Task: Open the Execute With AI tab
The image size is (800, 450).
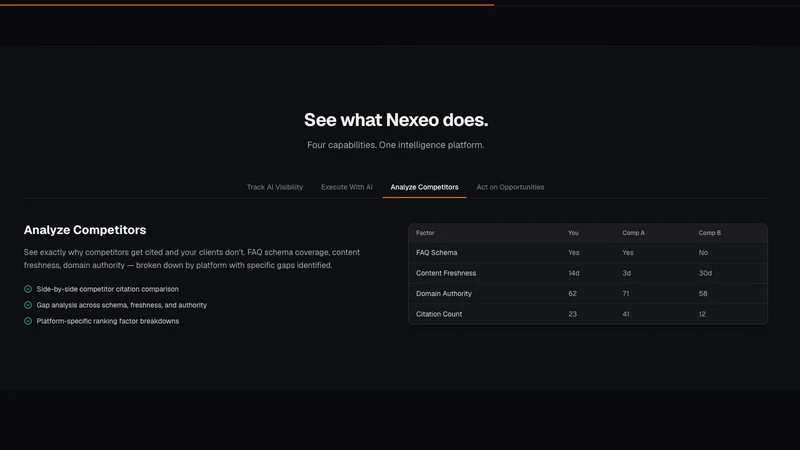Action: (346, 187)
